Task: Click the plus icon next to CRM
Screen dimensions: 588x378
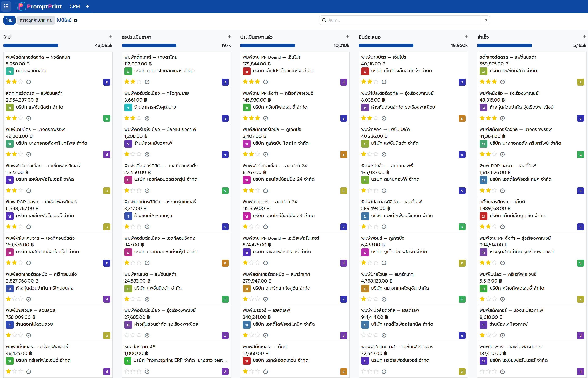Action: pos(87,6)
